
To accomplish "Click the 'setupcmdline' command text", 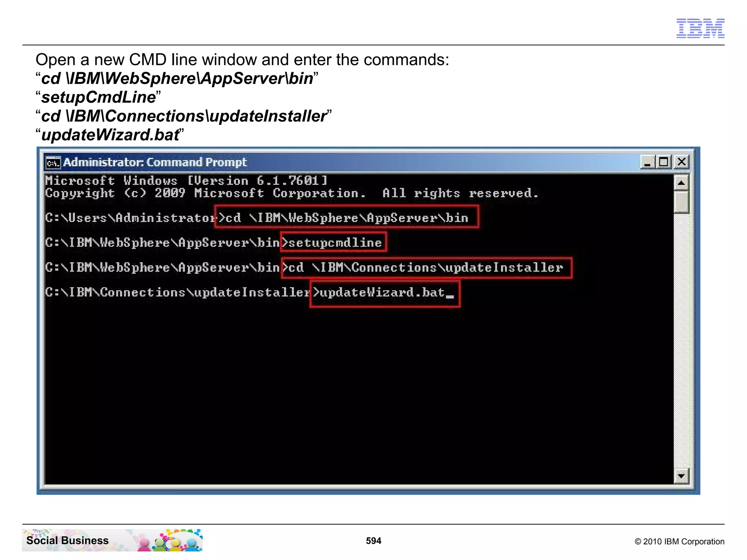I will point(335,242).
